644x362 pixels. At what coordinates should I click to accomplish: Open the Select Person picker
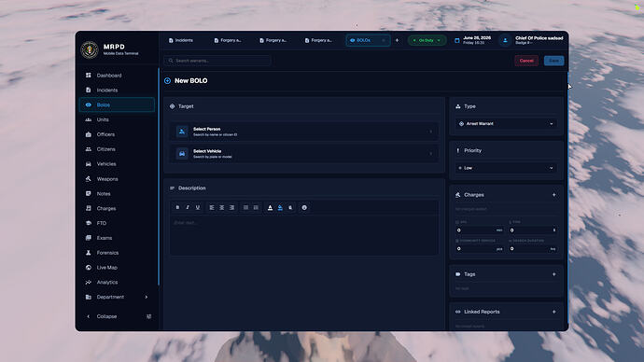pyautogui.click(x=303, y=132)
